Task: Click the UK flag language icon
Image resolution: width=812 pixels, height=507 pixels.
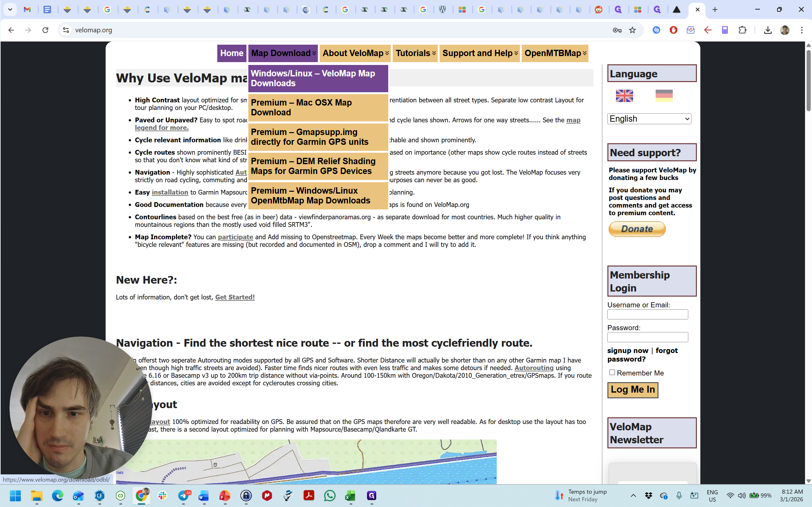Action: click(x=624, y=96)
